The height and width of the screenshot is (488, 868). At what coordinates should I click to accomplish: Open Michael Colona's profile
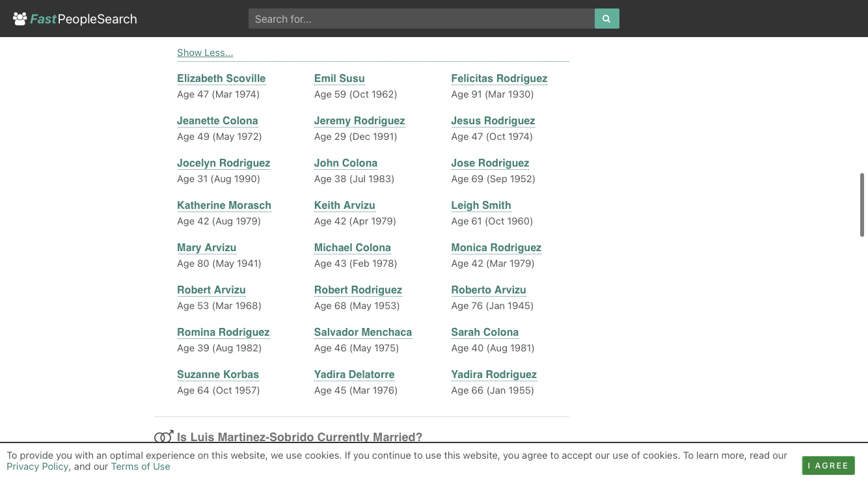pos(352,247)
